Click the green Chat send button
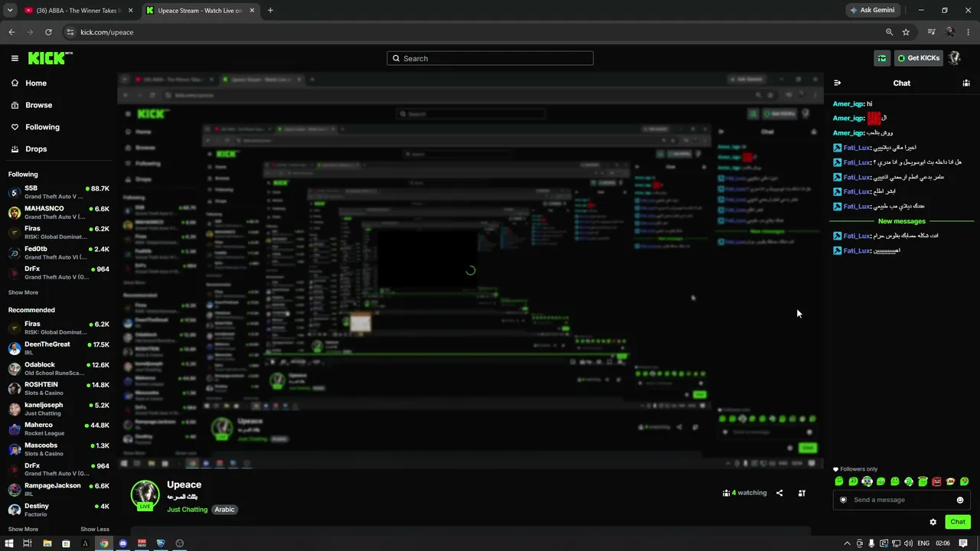980x551 pixels. coord(958,522)
